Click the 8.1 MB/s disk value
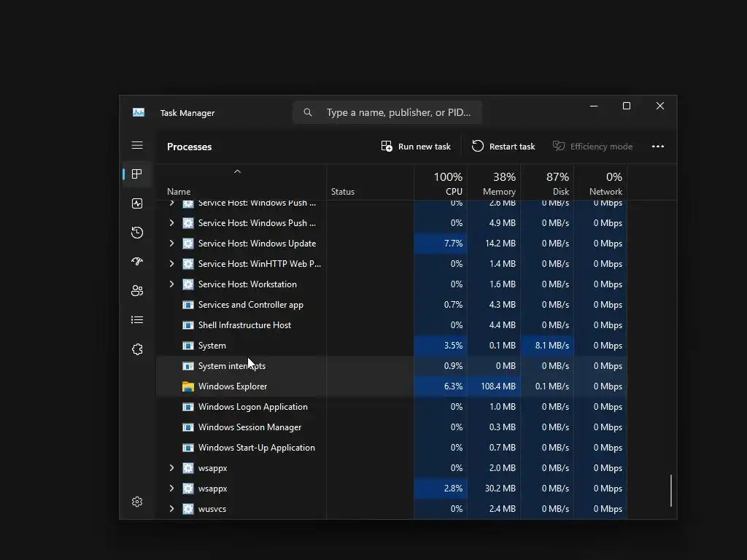Viewport: 747px width, 560px height. coord(551,345)
